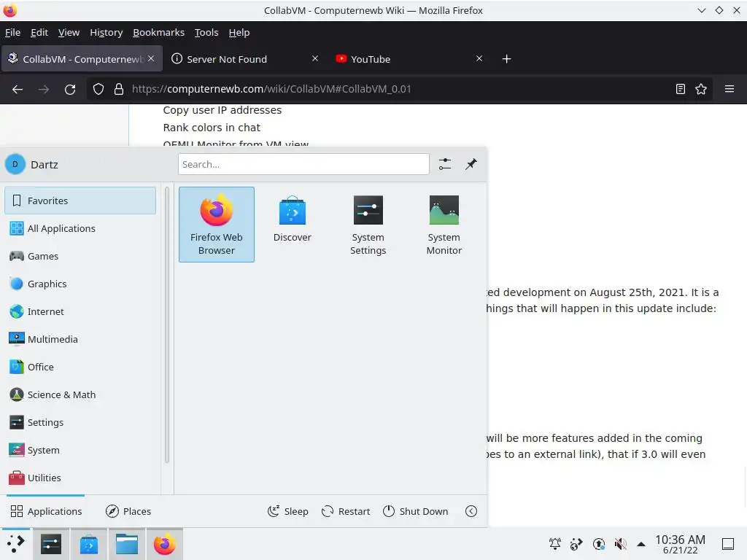Click the KDE application launcher button

point(16,543)
